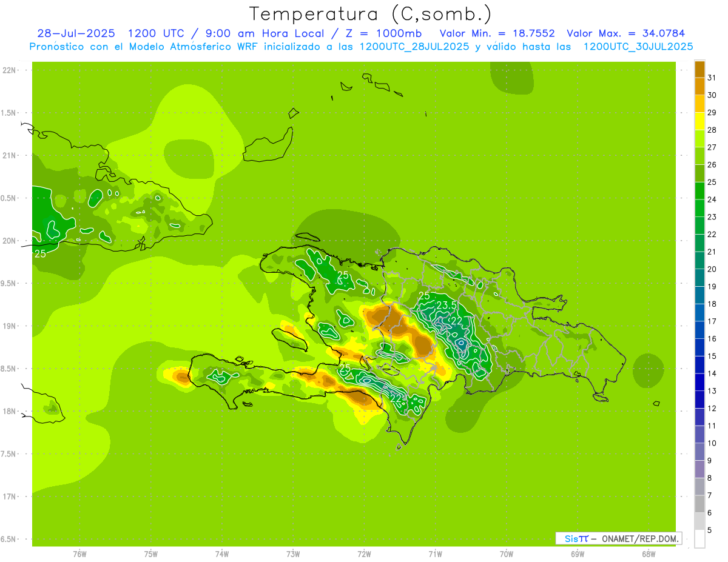Click dark blue swatch between 13 and 14
The image size is (728, 562).
point(699,382)
